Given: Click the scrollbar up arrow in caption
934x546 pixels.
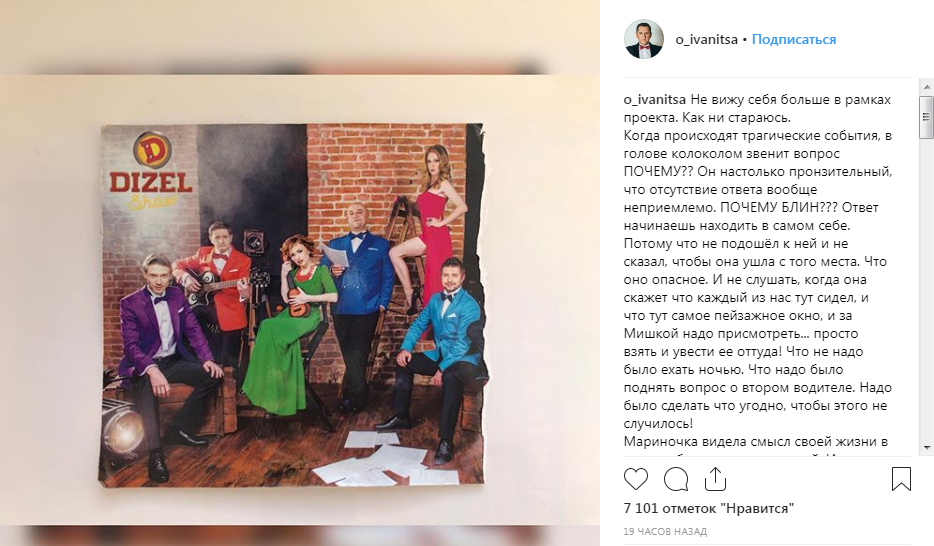Looking at the screenshot, I should (927, 87).
